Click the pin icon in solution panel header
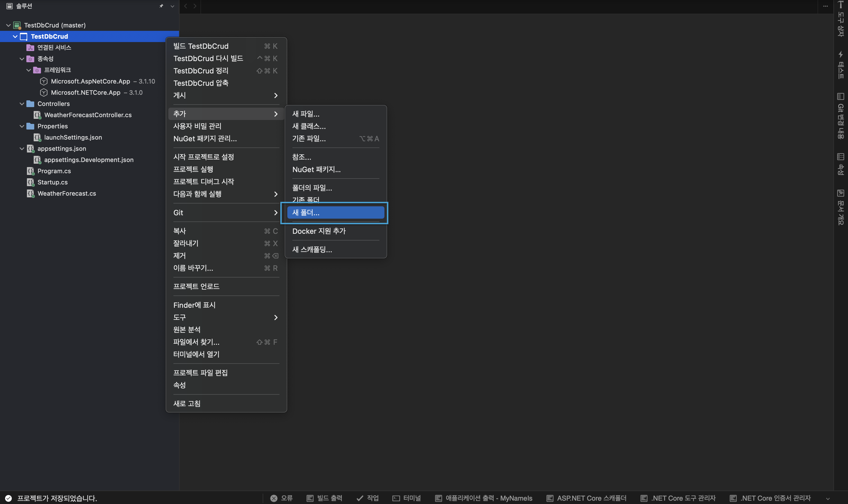Screen dimensions: 848x504 point(161,6)
